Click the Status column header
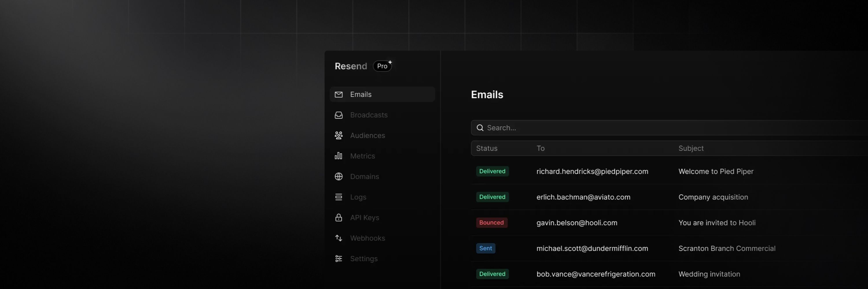 click(x=487, y=148)
